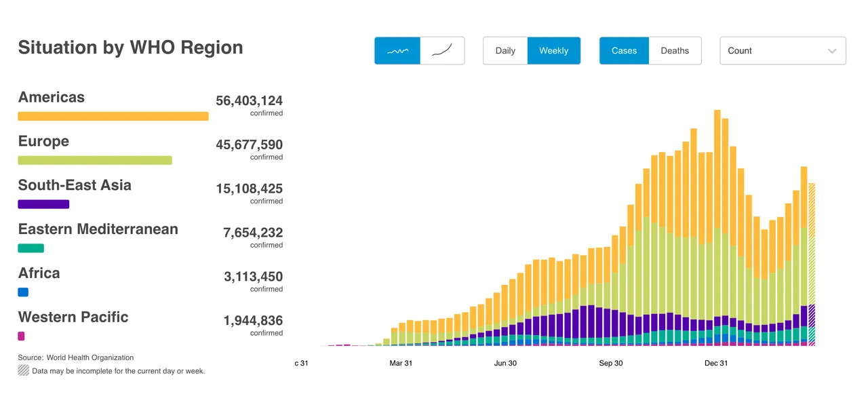Click the 15,108,425 confirmed count
Screen dimensions: 868x407
(250, 189)
